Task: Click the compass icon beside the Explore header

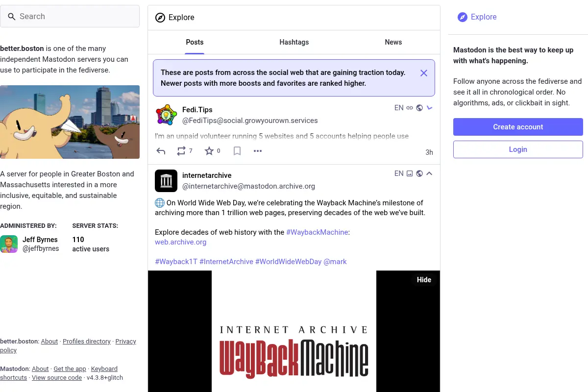Action: click(x=160, y=18)
